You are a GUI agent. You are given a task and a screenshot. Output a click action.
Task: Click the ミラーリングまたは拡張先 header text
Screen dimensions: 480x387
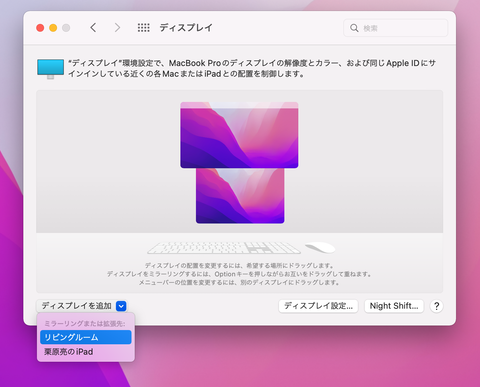click(85, 323)
